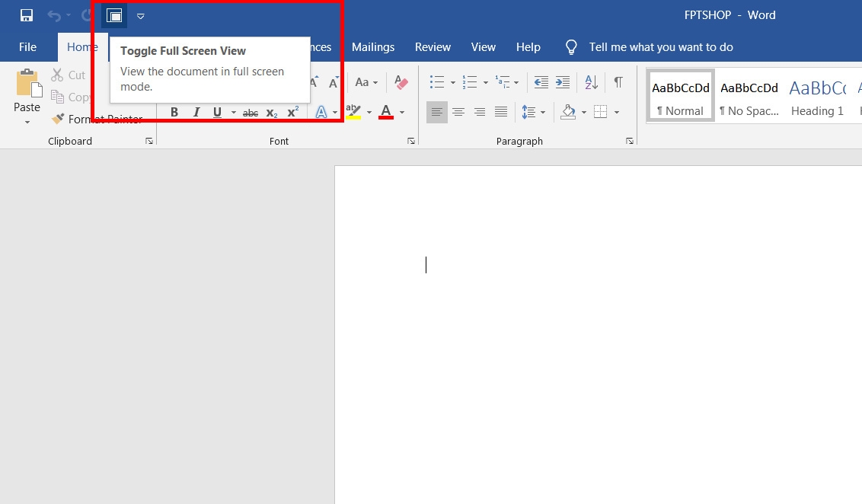The width and height of the screenshot is (862, 504).
Task: Click the Tell me what you want field
Action: pos(661,46)
